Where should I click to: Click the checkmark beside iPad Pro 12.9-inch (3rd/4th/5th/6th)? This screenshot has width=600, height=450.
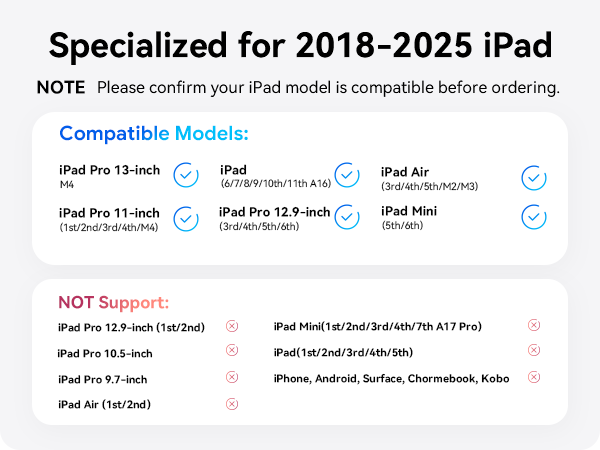point(347,217)
